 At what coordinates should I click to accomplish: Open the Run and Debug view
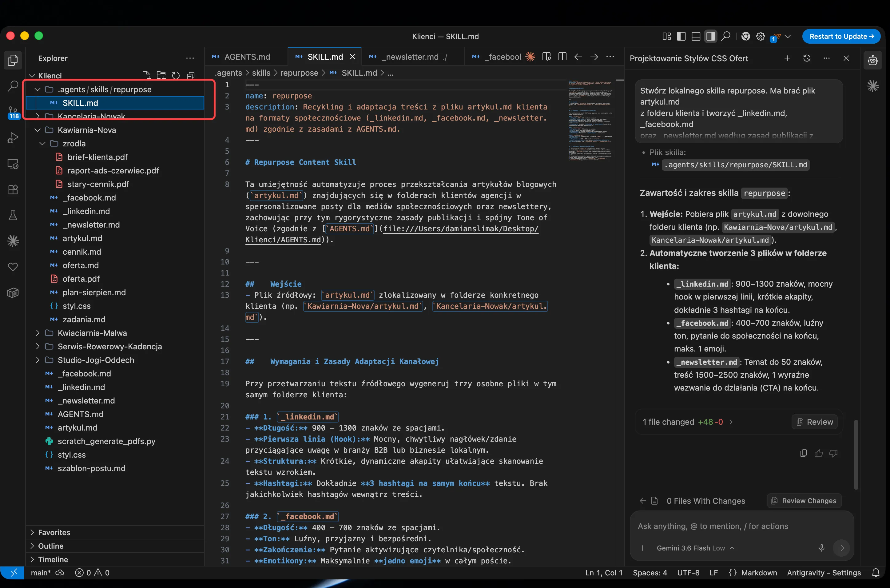click(x=13, y=138)
